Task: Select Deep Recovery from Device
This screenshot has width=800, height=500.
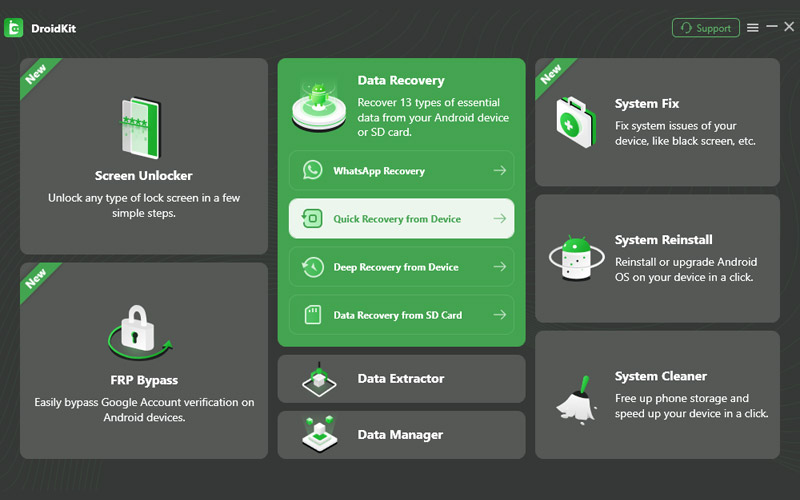Action: tap(402, 267)
